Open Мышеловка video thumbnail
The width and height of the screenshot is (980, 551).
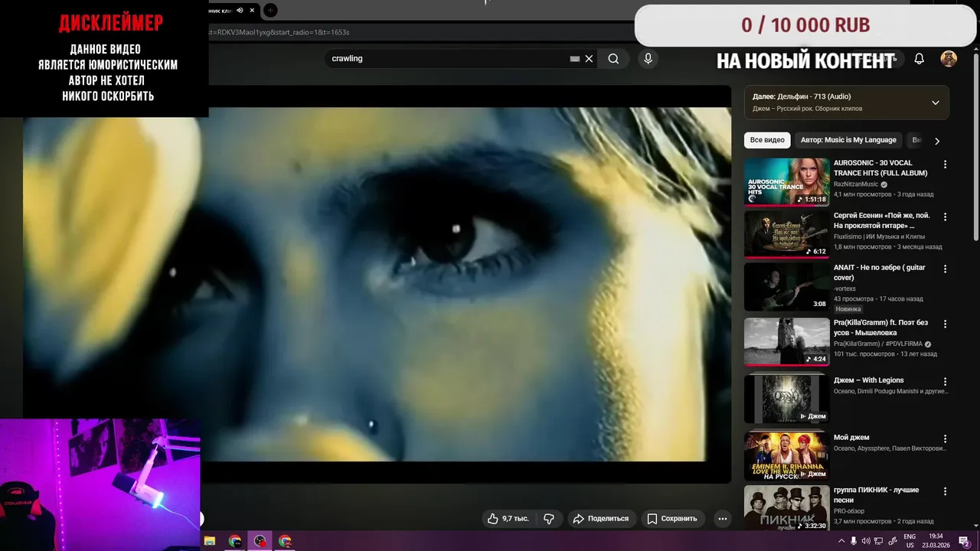786,342
